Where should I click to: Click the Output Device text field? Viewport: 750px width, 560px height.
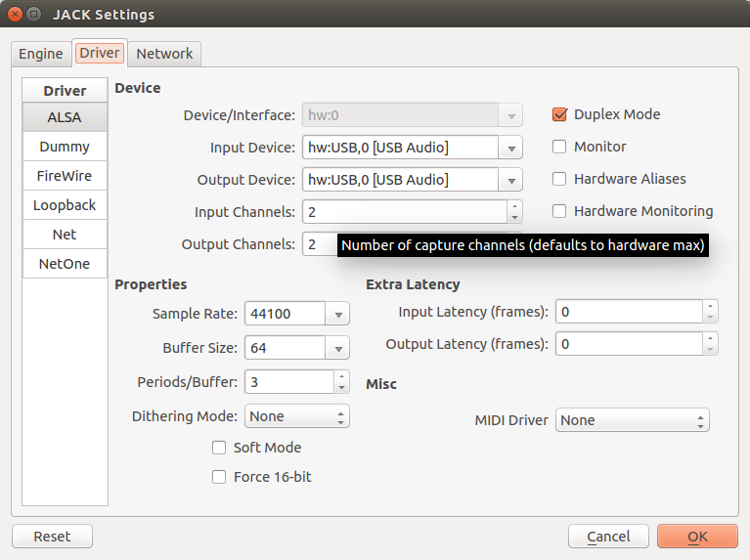(x=400, y=180)
